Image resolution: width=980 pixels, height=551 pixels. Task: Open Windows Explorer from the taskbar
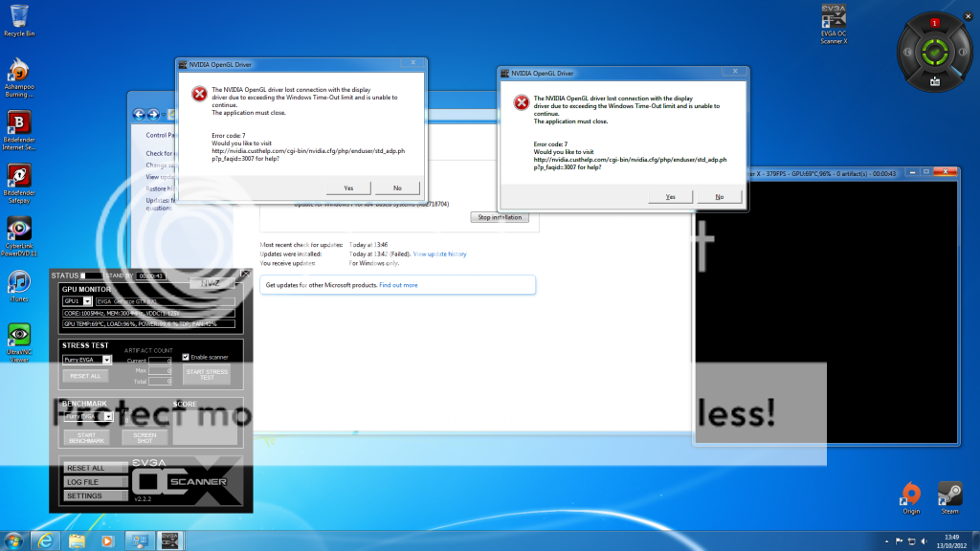point(77,541)
